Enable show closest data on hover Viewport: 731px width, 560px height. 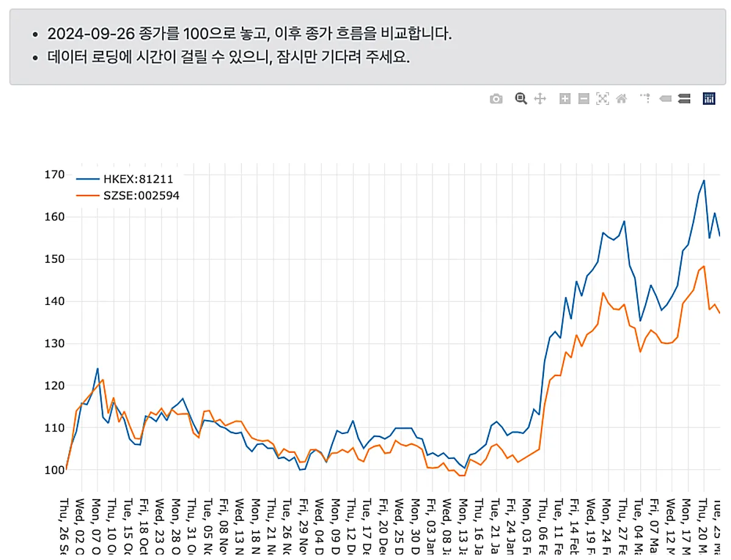[664, 98]
